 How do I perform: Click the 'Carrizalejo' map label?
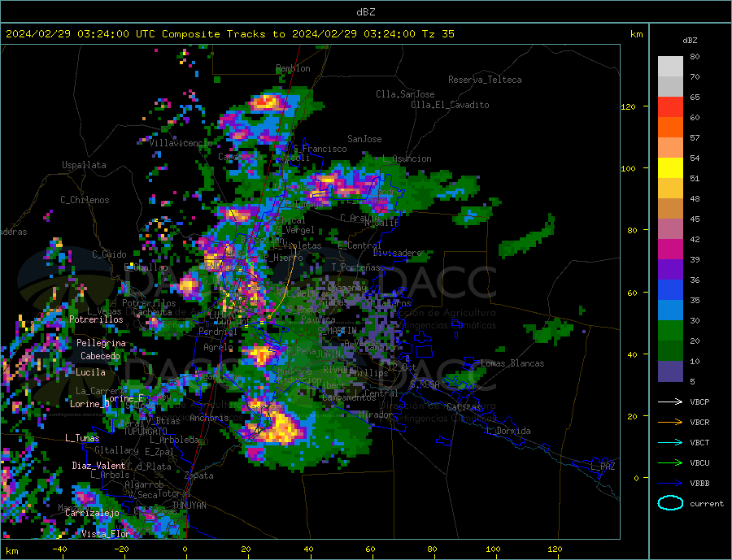pos(92,513)
